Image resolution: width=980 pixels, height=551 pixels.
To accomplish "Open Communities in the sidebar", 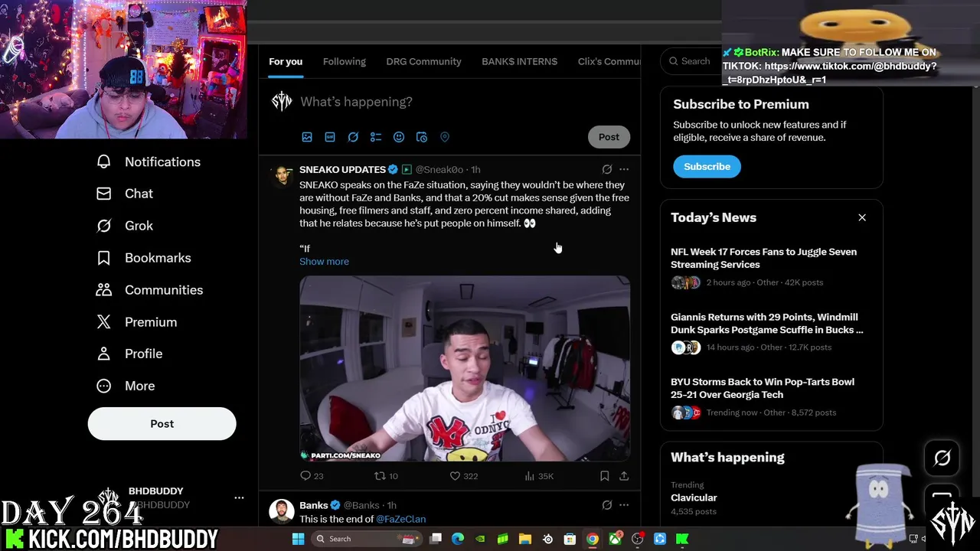I will pyautogui.click(x=150, y=290).
